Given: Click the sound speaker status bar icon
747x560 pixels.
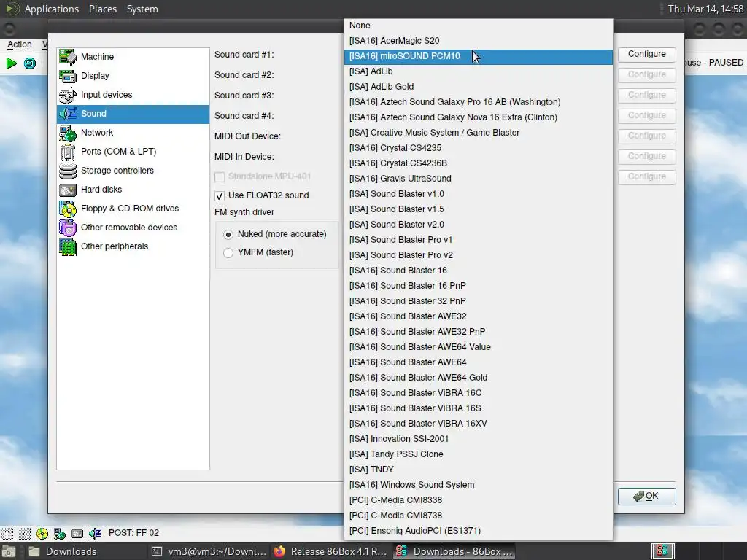Looking at the screenshot, I should pyautogui.click(x=95, y=533).
